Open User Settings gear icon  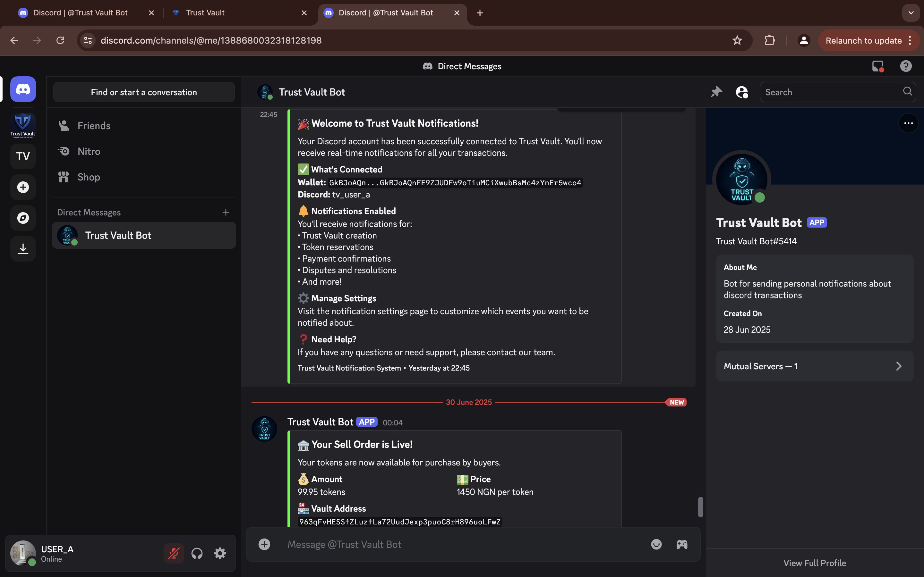pos(220,553)
